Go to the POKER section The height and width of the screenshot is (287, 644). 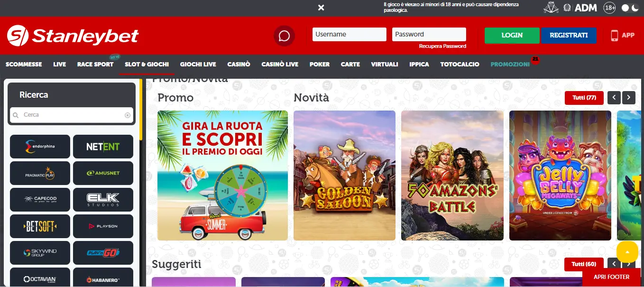pyautogui.click(x=320, y=64)
